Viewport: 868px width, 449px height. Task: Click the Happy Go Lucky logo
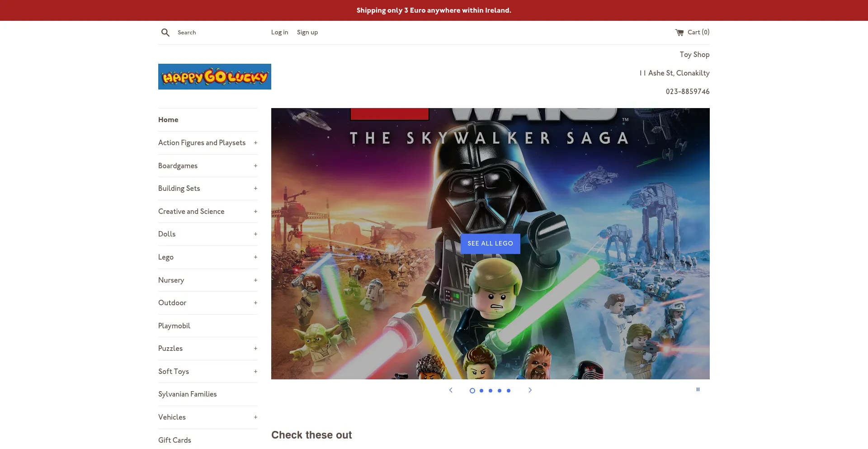215,76
